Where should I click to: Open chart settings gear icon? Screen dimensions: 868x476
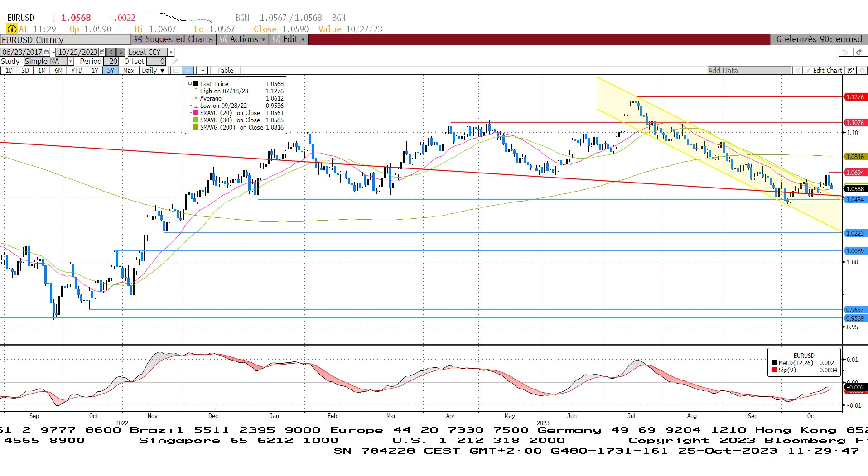(862, 71)
